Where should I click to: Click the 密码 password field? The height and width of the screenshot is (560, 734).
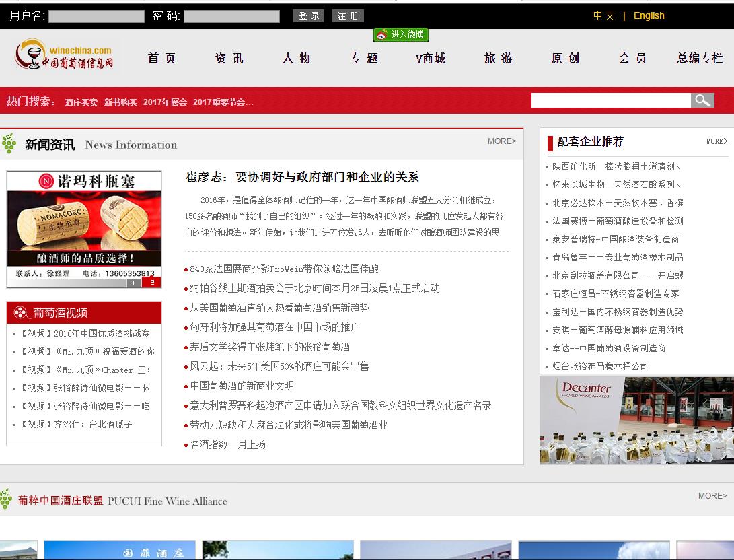[231, 16]
